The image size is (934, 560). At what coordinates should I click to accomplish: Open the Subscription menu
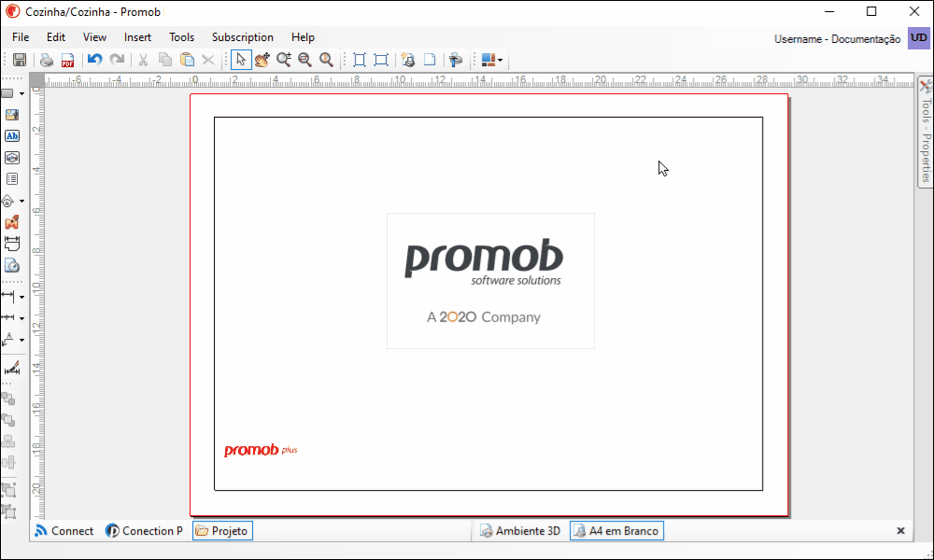tap(243, 37)
